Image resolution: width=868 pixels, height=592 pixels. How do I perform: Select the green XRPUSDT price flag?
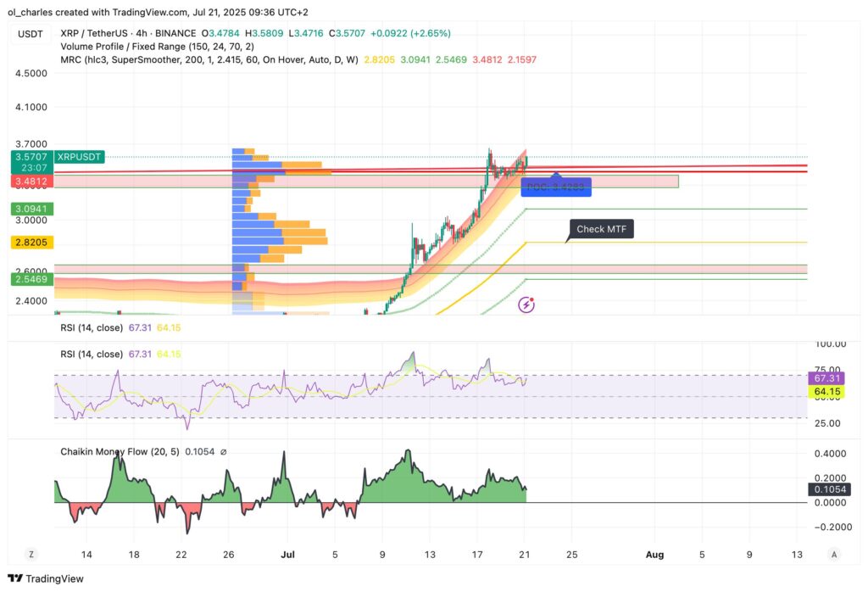pos(81,157)
